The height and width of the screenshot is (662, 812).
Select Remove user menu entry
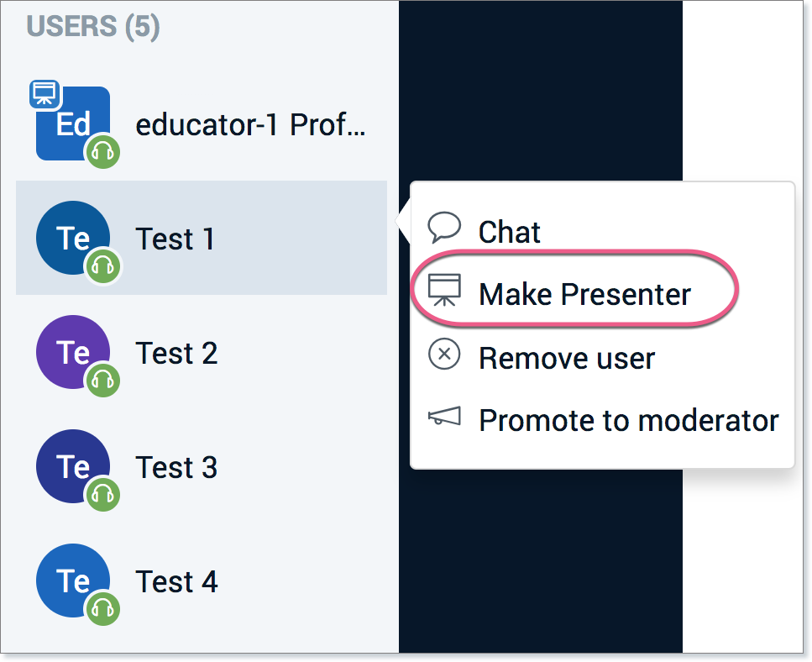click(x=566, y=359)
